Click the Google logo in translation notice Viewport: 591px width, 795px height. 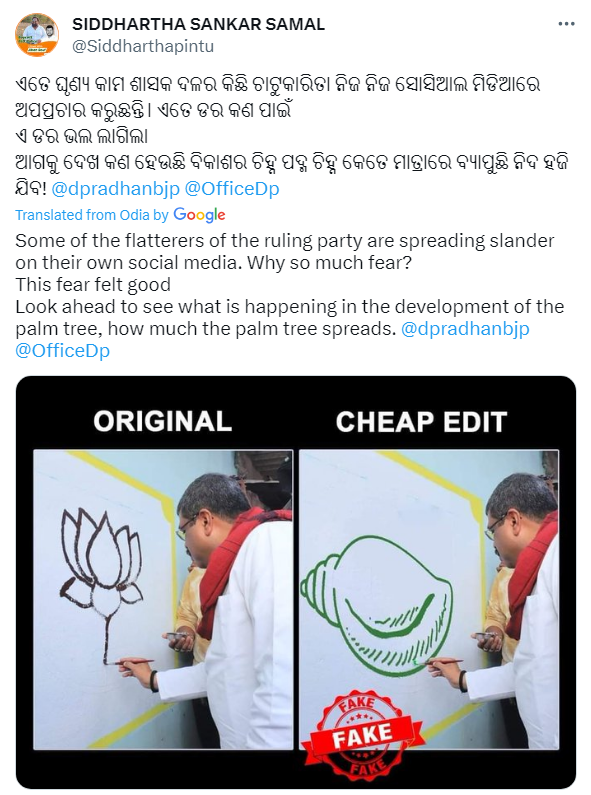click(199, 215)
